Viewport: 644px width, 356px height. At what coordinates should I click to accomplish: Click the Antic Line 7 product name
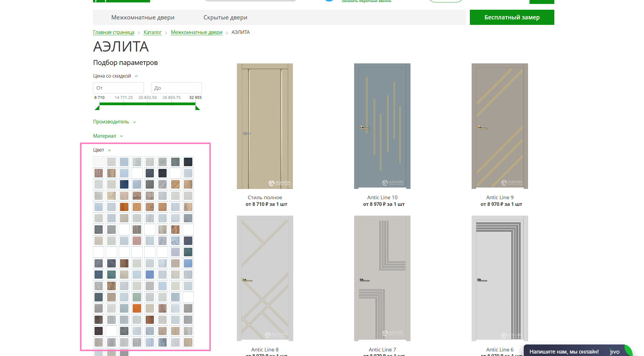point(382,350)
